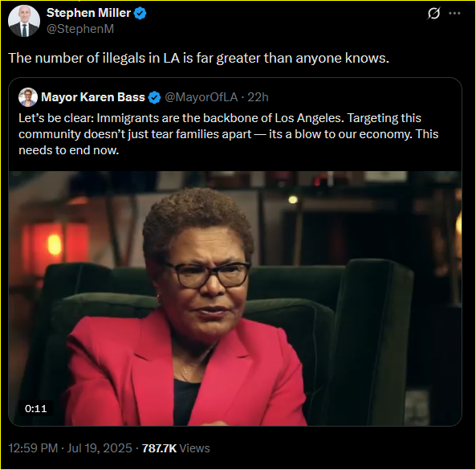Open the Grok explain-post icon
The image size is (476, 470).
tap(433, 14)
